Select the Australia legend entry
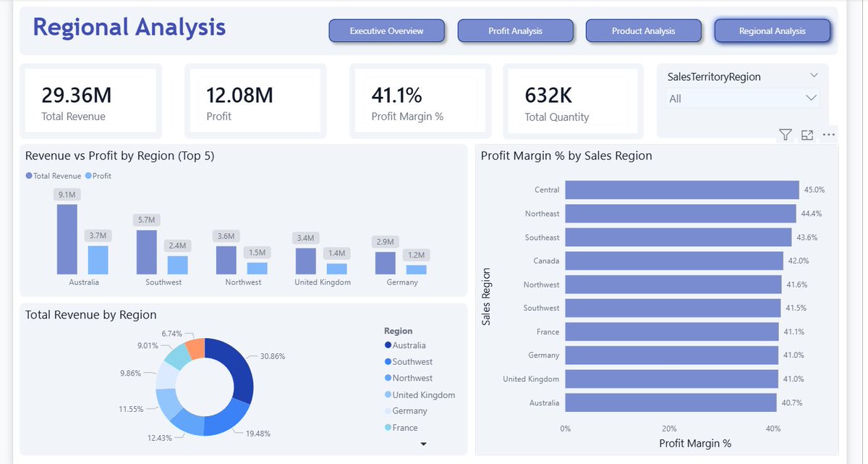Viewport: 868px width, 464px height. (x=405, y=345)
